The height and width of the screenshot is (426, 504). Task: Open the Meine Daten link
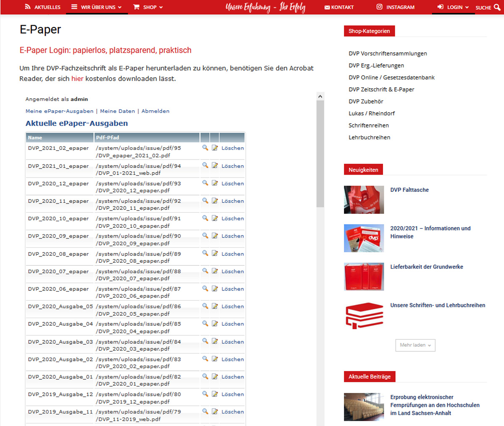(x=118, y=111)
